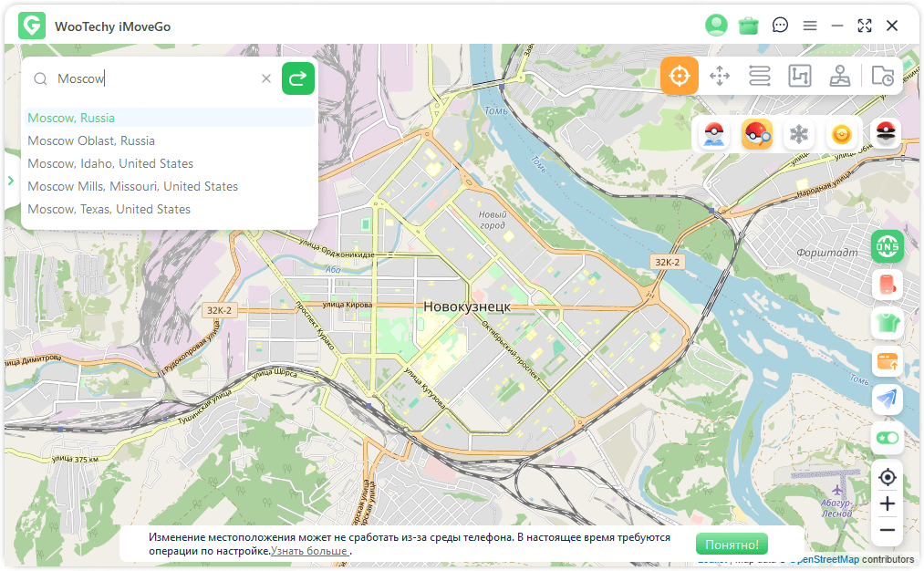Open the Pokeball map location tool
This screenshot has height=571, width=924.
(713, 135)
